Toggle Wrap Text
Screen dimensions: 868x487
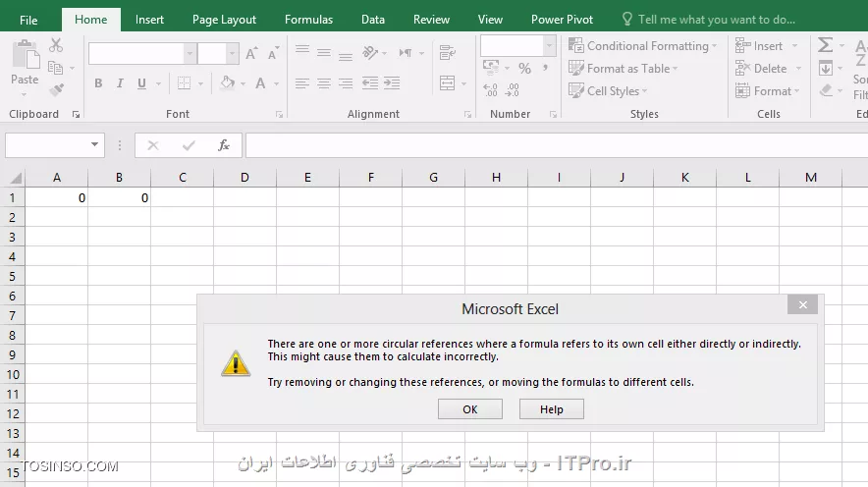point(448,53)
